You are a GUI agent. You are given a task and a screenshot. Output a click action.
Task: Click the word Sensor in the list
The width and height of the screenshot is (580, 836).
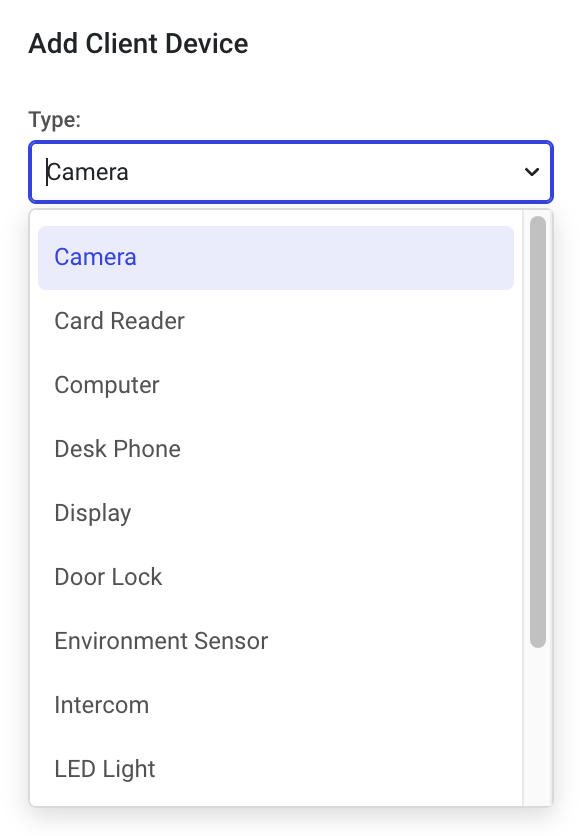[231, 641]
